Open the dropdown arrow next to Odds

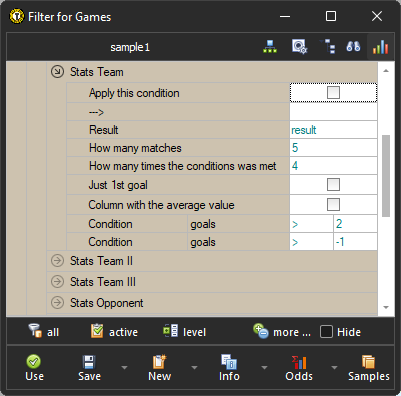(334, 368)
